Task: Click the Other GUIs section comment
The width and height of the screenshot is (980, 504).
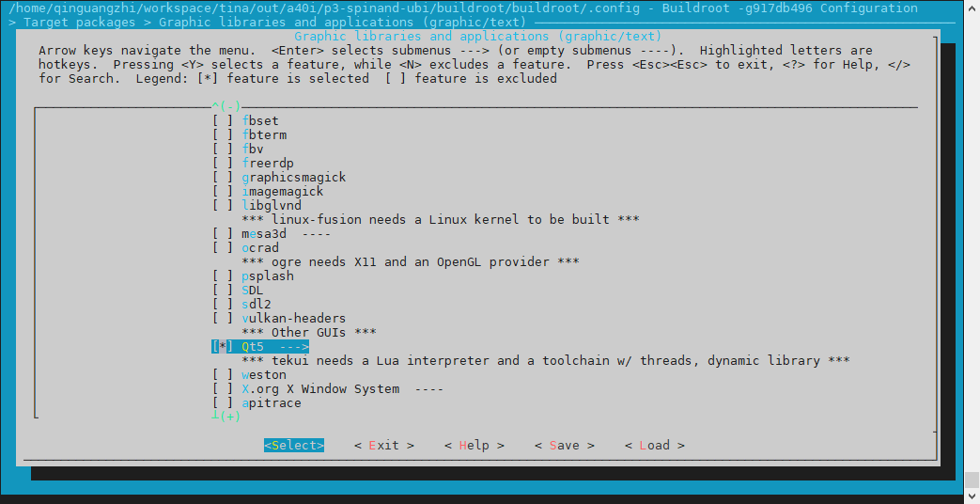Action: 309,333
